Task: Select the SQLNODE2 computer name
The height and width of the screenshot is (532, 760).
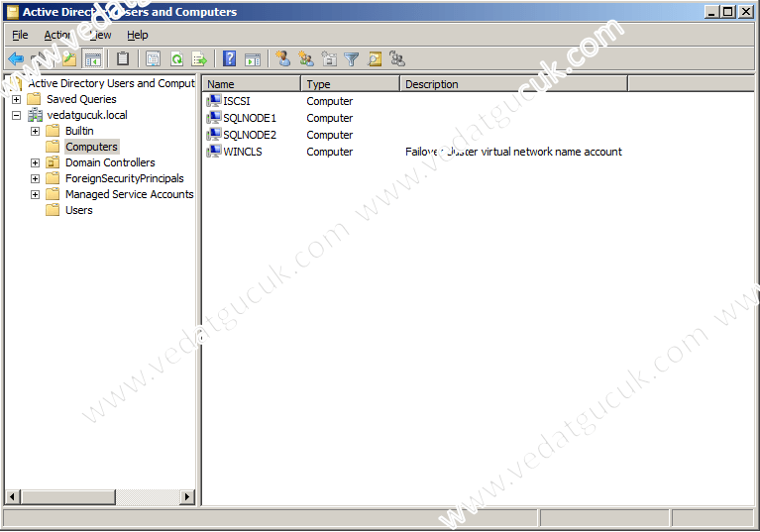Action: [x=250, y=135]
